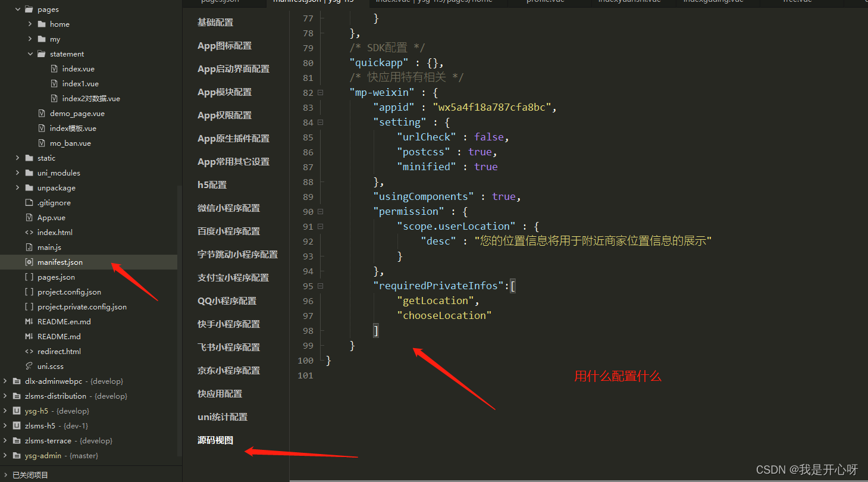Click the project.config.json bracket icon

pos(29,292)
